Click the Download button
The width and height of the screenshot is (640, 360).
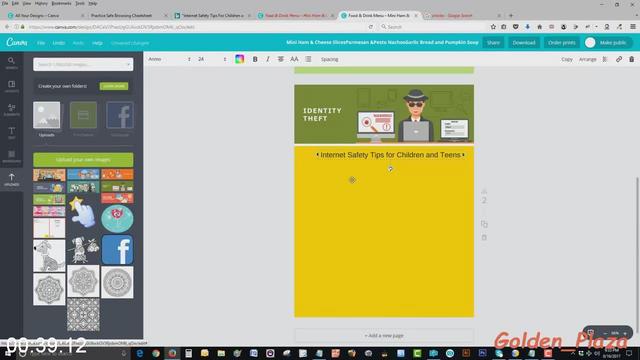(x=524, y=42)
